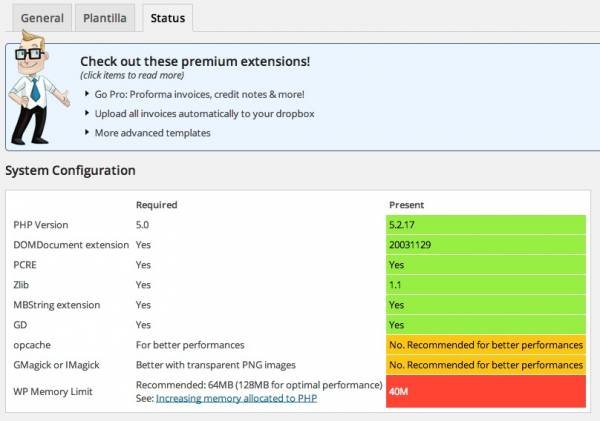Screen dimensions: 600x421
Task: Open the Plantilla tab
Action: pos(105,18)
